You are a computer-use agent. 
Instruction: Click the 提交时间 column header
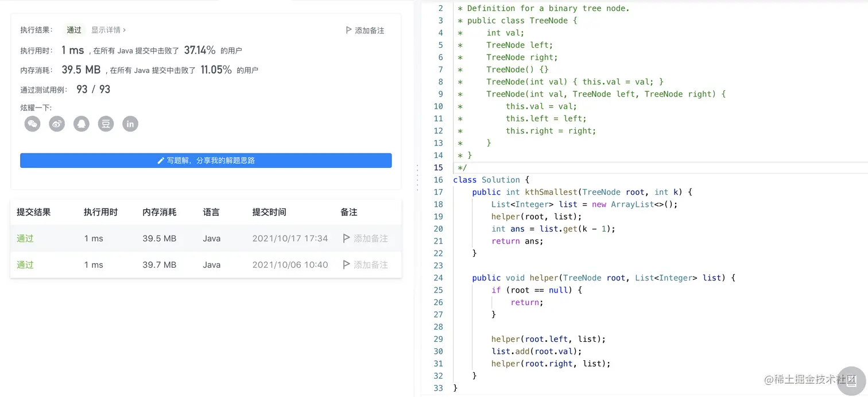tap(269, 212)
